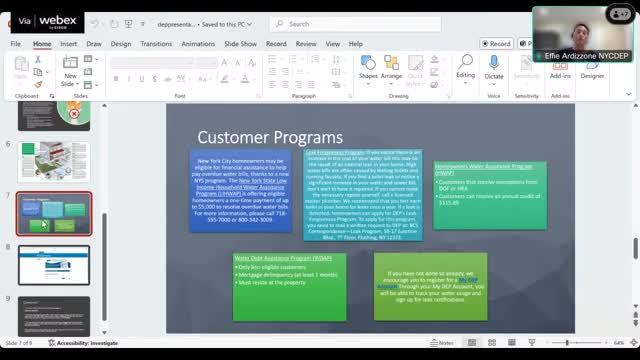
Task: Toggle Bold formatting
Action: [x=116, y=79]
